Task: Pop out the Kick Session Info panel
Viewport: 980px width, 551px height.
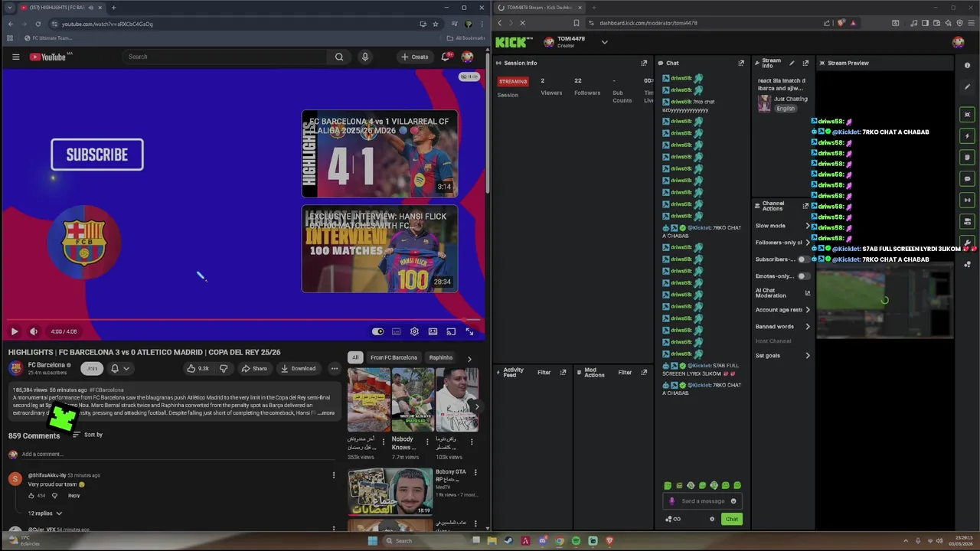Action: 644,63
